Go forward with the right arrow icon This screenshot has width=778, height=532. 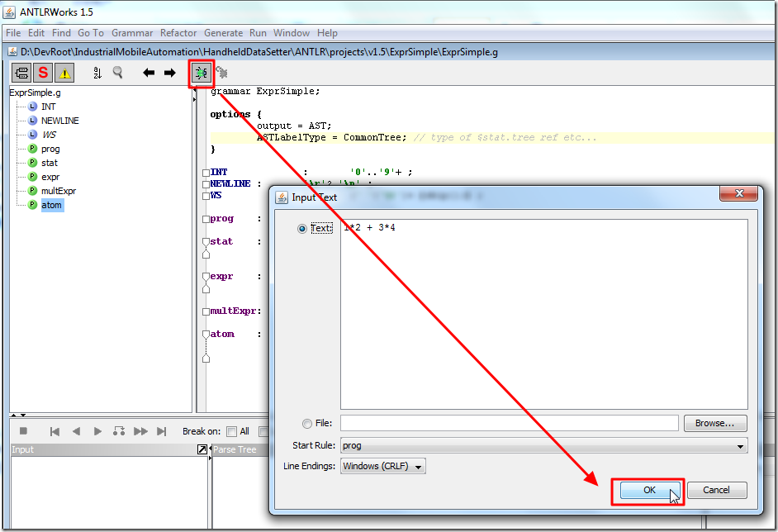point(169,73)
